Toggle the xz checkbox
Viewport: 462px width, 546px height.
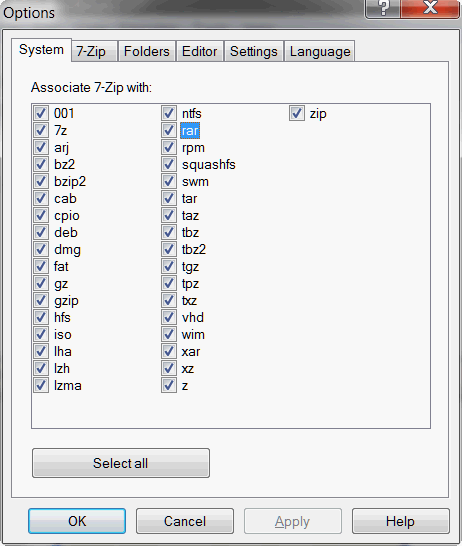pos(169,368)
